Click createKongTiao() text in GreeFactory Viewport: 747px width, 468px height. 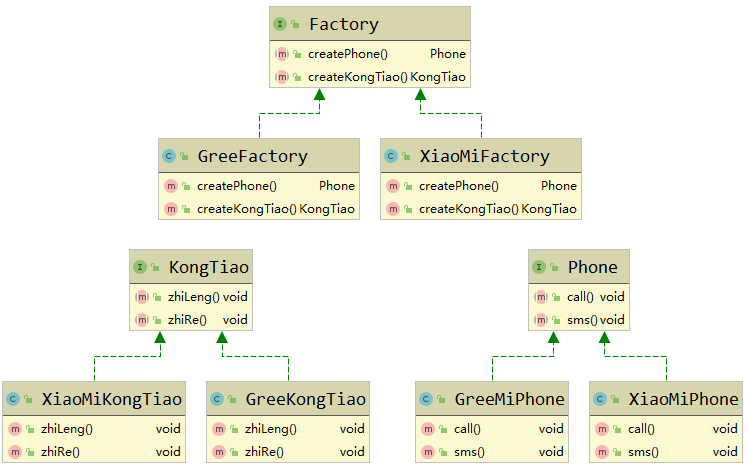tap(247, 209)
